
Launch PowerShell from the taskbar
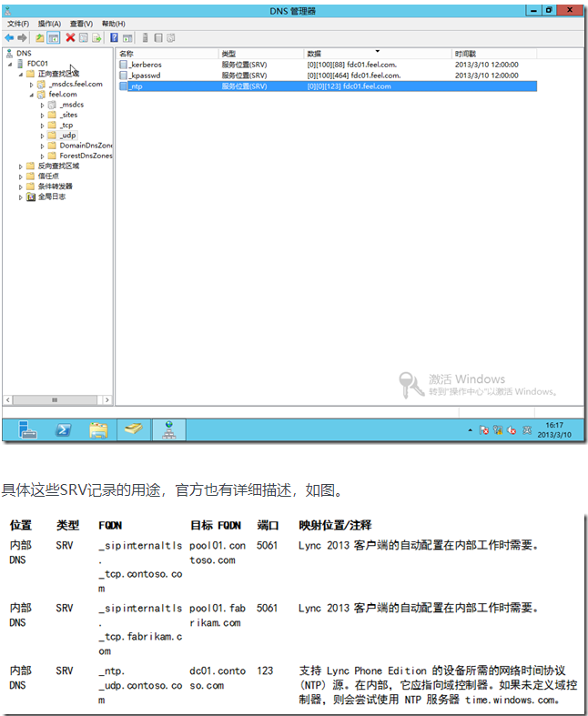63,430
